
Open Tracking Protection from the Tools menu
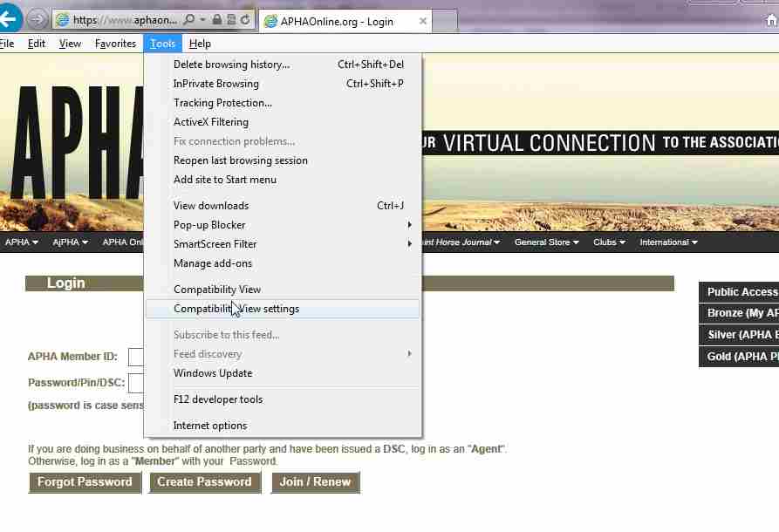coord(284,103)
